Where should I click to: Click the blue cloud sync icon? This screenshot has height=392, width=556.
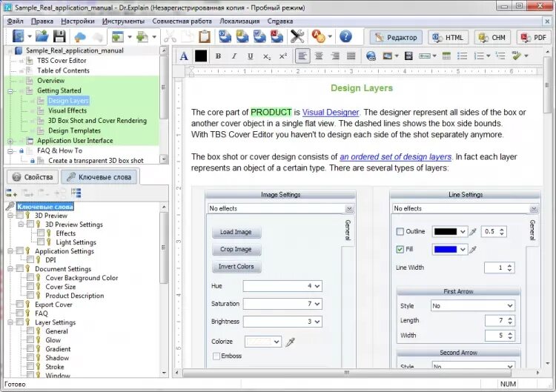80,36
